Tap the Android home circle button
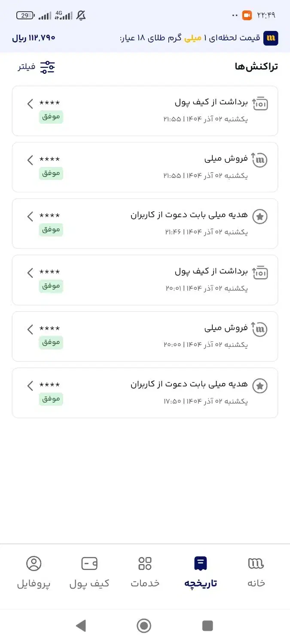Viewport: 290px width, 644px height. pyautogui.click(x=144, y=626)
